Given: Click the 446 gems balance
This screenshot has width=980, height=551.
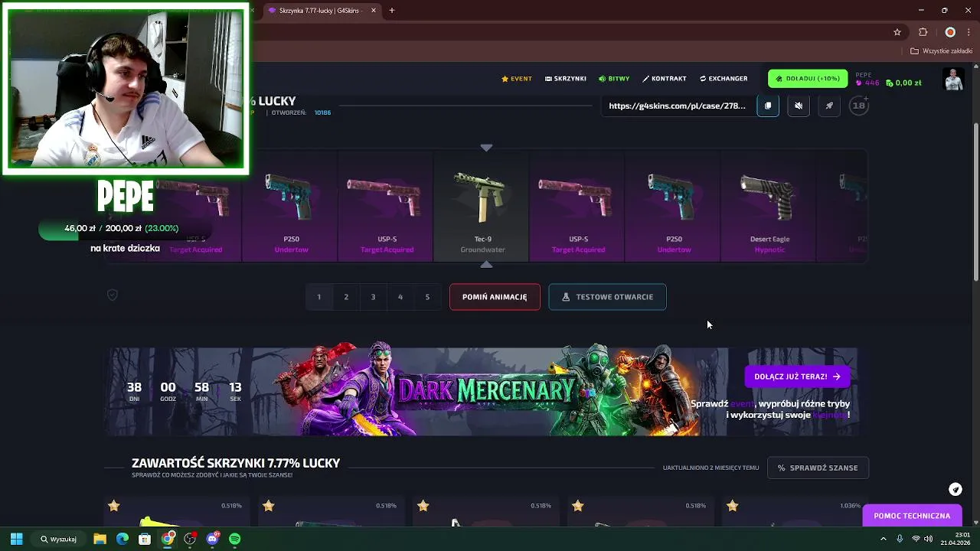Looking at the screenshot, I should (868, 83).
